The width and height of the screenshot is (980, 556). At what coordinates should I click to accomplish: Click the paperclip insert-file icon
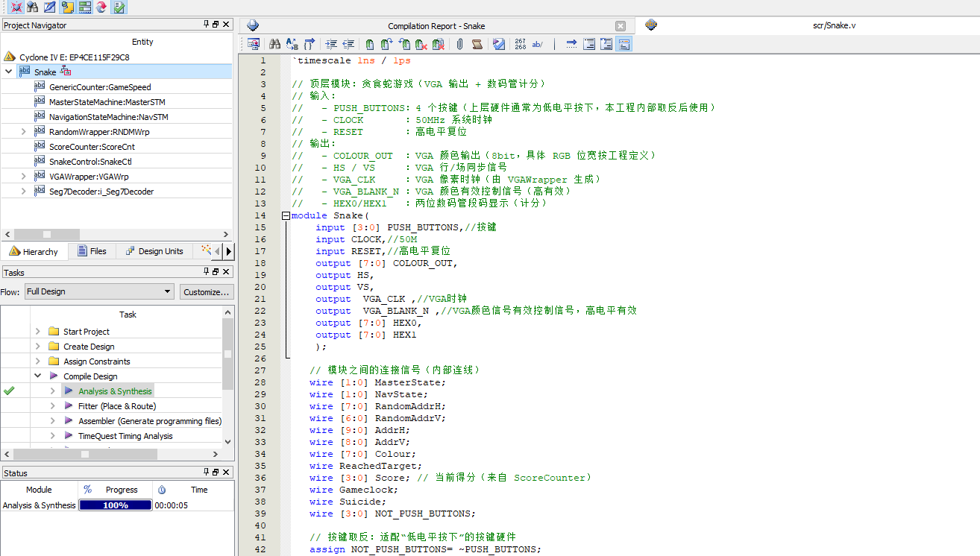click(460, 44)
